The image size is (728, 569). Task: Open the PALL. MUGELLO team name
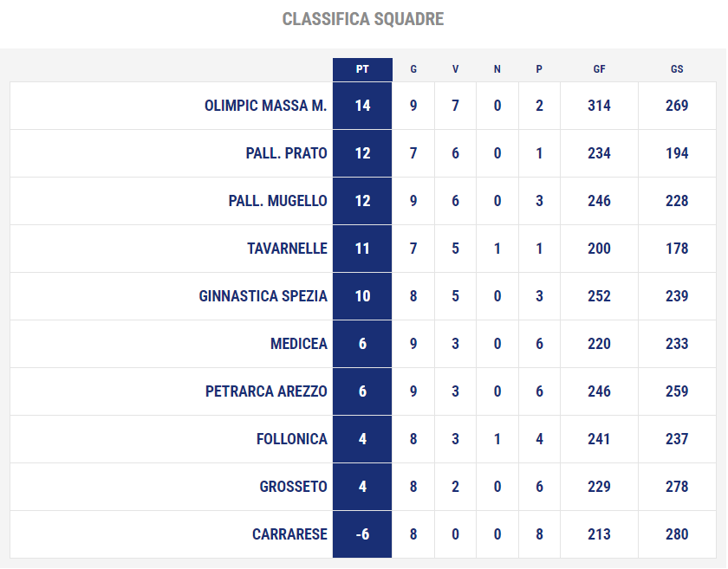[277, 201]
